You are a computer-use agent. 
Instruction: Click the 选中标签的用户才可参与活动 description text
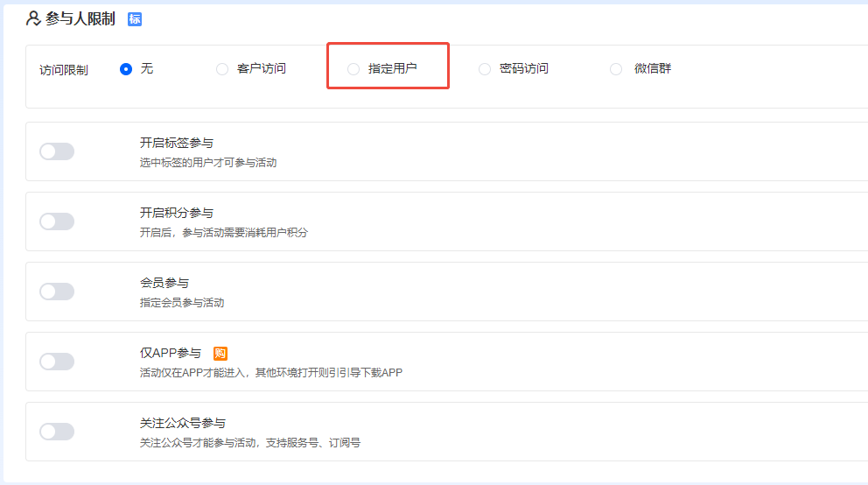pyautogui.click(x=208, y=163)
